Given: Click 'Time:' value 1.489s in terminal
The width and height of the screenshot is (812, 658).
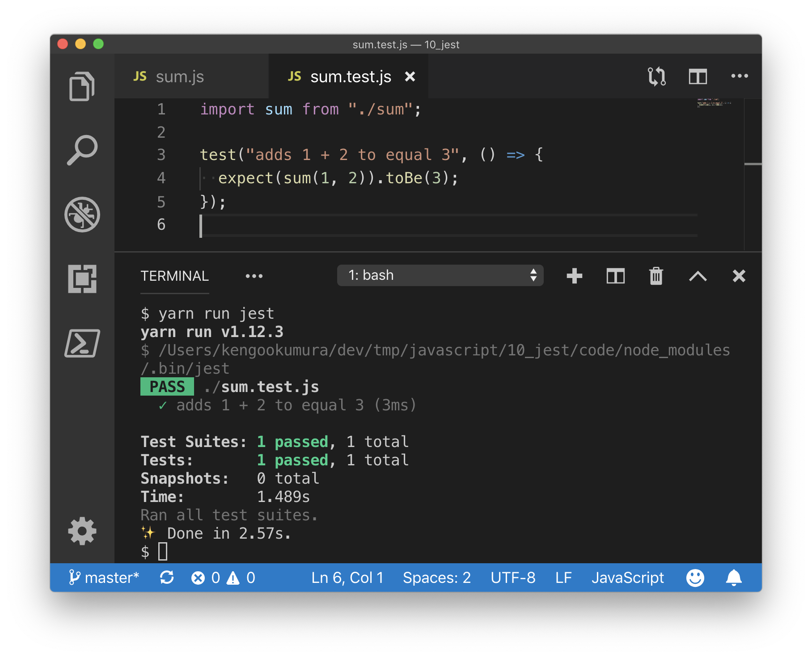Looking at the screenshot, I should point(283,497).
